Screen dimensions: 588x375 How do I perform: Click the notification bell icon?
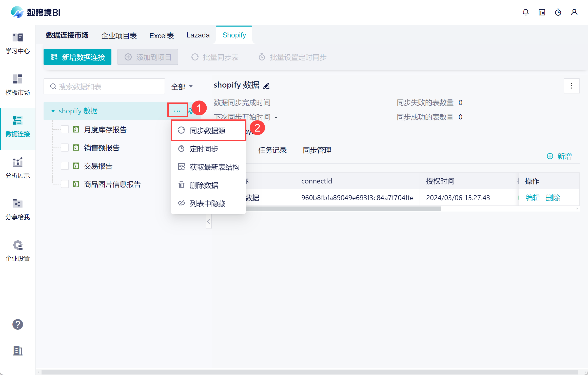tap(525, 12)
